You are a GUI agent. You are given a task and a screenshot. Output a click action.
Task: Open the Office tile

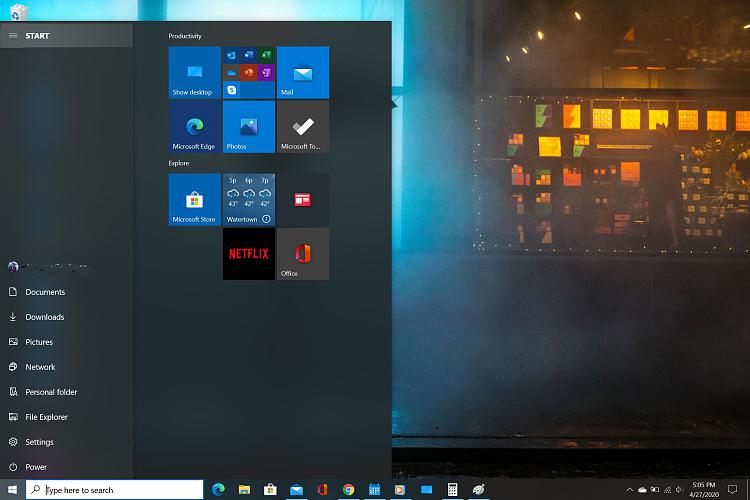click(x=303, y=254)
